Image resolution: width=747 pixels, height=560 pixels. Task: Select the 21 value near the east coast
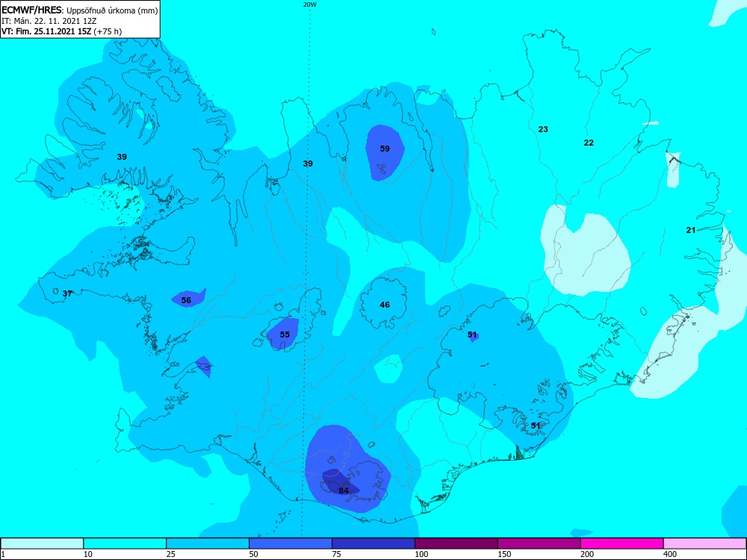click(691, 230)
